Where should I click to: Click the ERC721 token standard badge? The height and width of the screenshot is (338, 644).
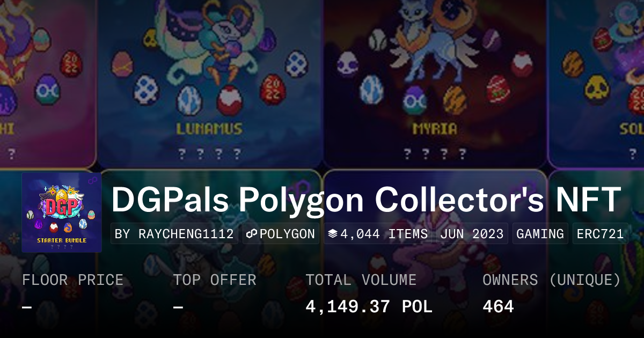600,234
